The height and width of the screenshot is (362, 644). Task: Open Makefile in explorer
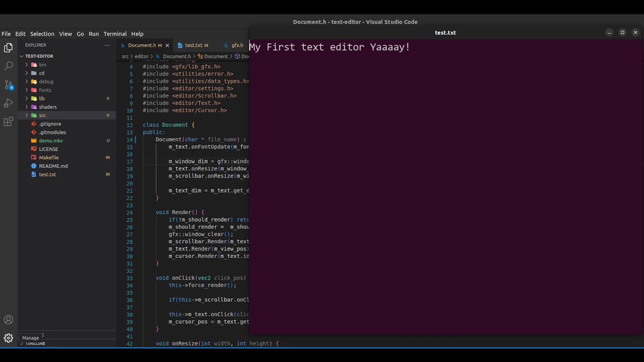pos(49,157)
